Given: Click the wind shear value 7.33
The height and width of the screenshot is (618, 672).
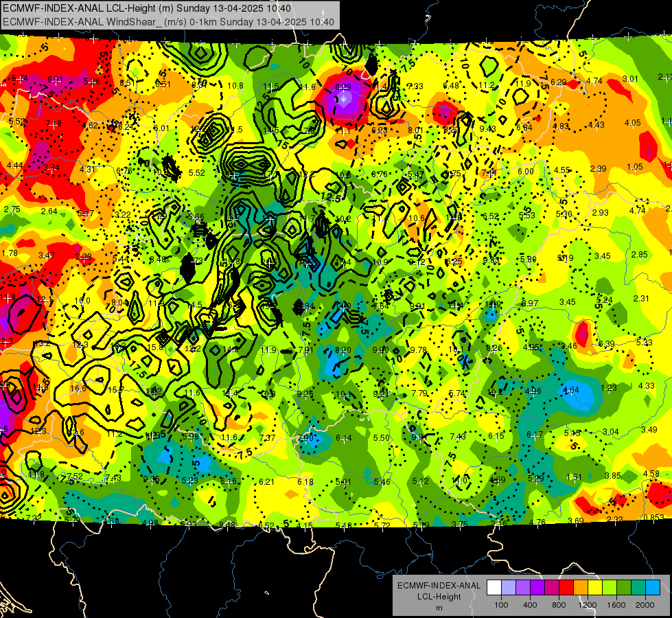Looking at the screenshot, I should point(415,87).
